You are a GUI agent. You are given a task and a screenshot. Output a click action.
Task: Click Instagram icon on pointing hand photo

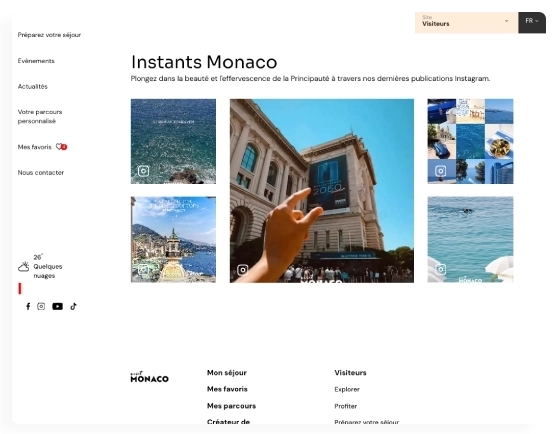pyautogui.click(x=243, y=270)
